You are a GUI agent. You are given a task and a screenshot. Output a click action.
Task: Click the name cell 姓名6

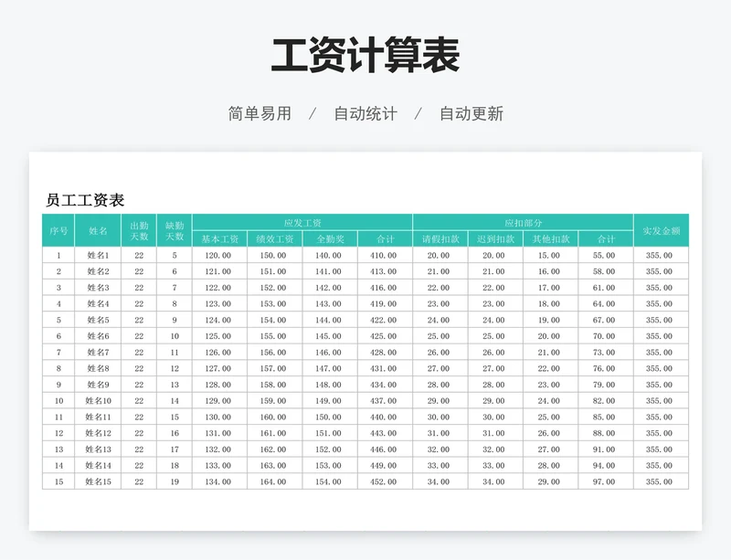click(x=98, y=335)
